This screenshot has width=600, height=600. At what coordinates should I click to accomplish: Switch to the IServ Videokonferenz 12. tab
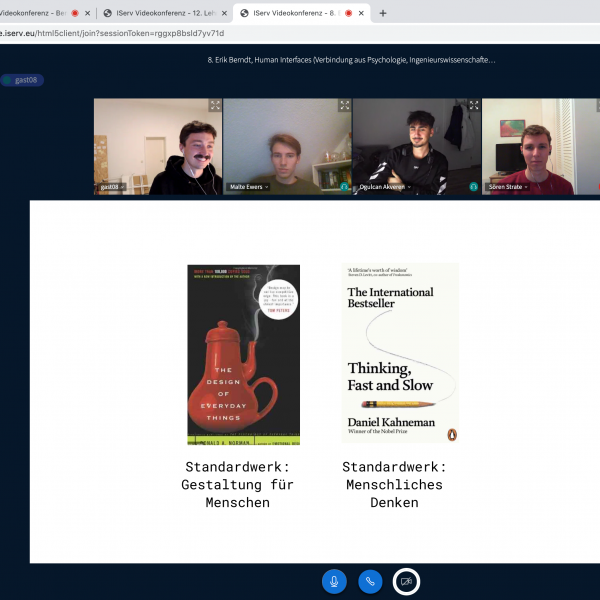tap(165, 13)
